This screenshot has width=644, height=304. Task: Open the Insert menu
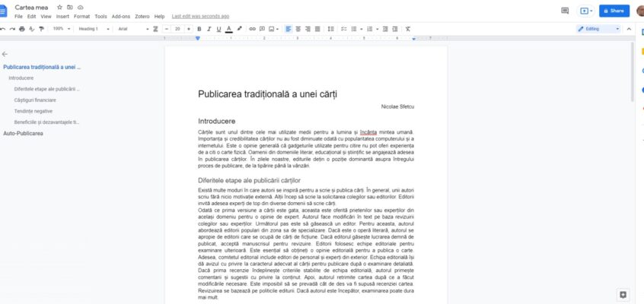tap(62, 17)
